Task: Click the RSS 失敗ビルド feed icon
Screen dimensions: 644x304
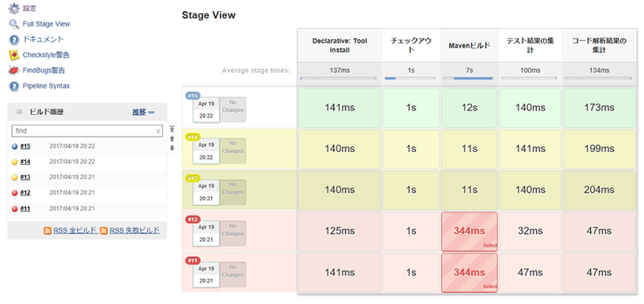Action: pos(104,231)
